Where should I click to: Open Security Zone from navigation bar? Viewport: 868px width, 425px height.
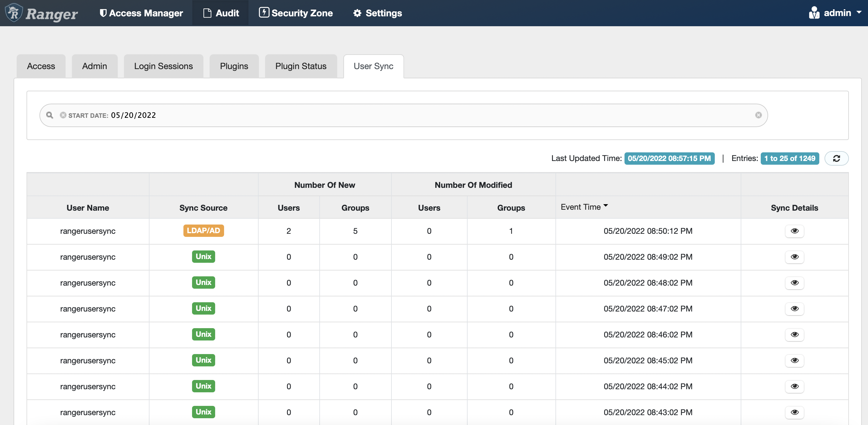pos(296,13)
